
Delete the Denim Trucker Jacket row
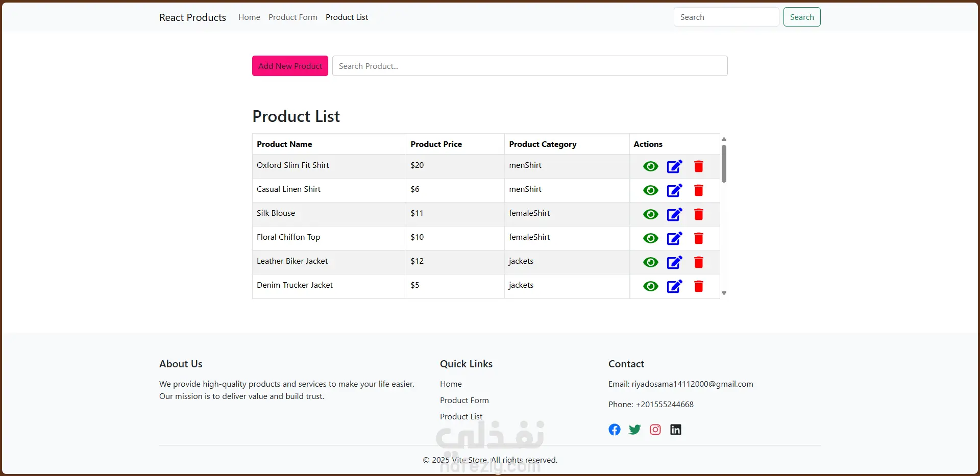(x=699, y=286)
